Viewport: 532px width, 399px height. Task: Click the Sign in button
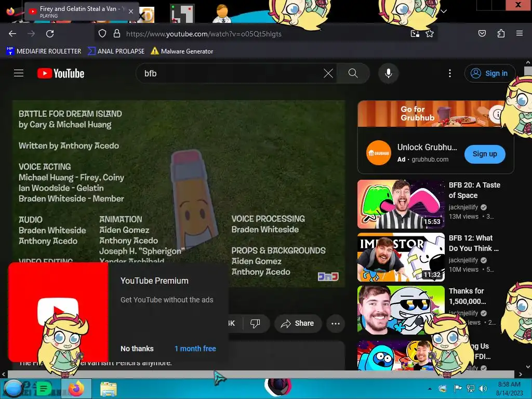point(490,73)
